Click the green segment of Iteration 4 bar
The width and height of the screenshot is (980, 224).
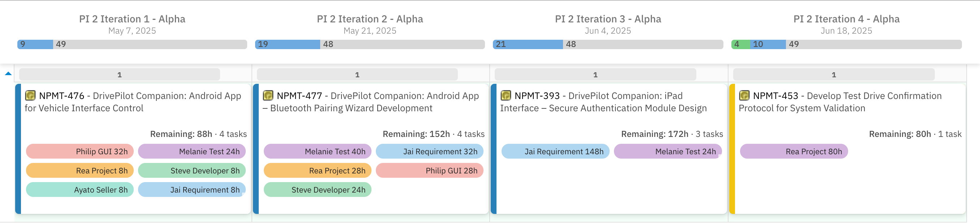pos(740,44)
